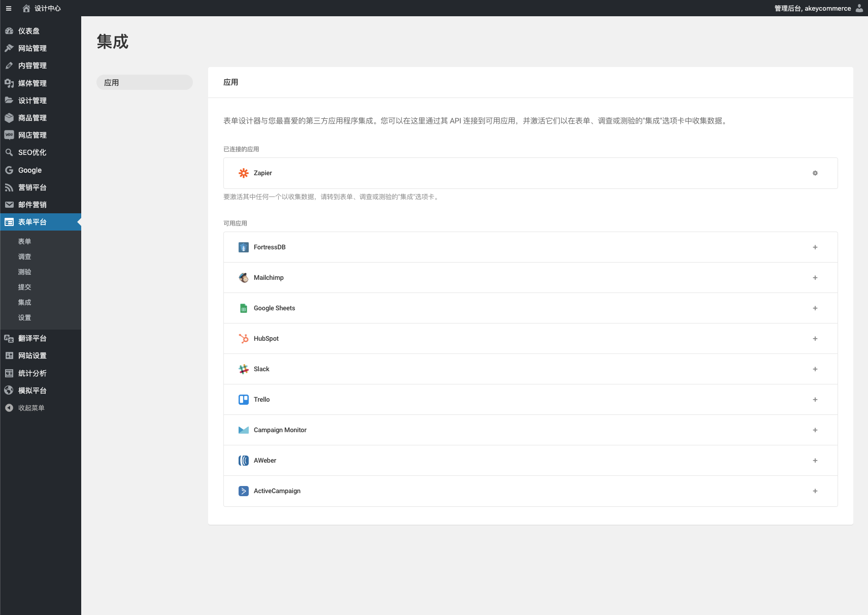Select 表单平台 in the sidebar
868x615 pixels.
pyautogui.click(x=41, y=222)
